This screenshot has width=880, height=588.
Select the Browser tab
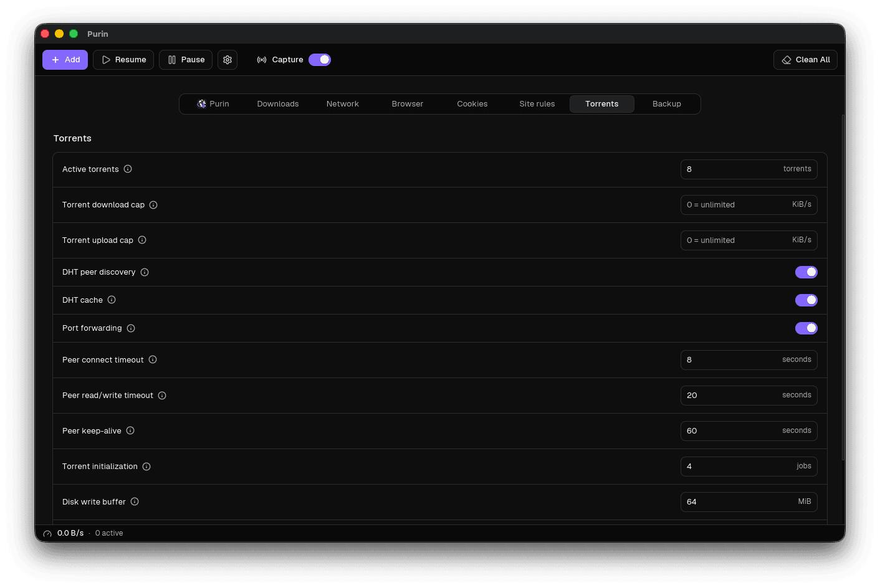(408, 104)
